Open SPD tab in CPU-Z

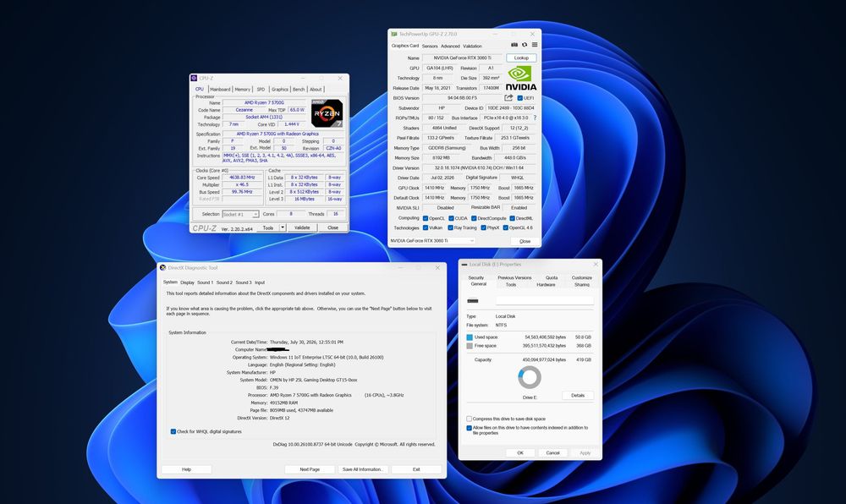point(261,89)
